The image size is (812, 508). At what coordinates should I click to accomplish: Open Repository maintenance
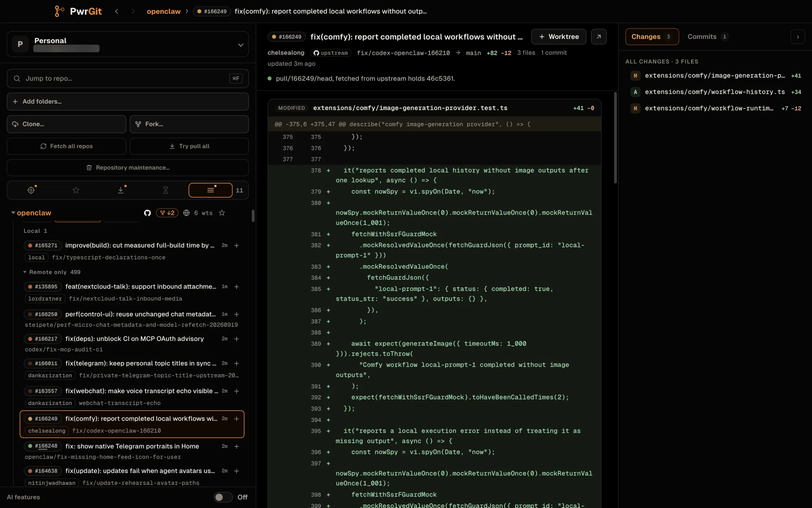click(x=128, y=167)
